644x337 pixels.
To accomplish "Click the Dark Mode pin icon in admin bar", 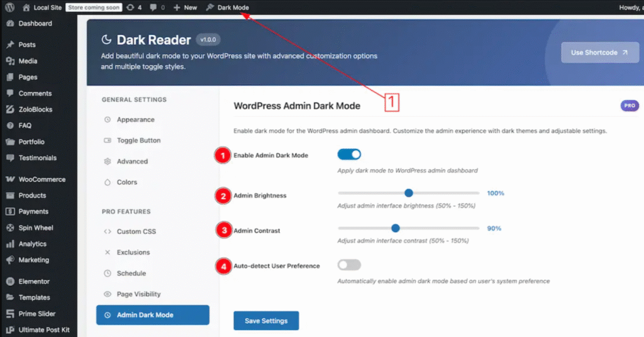I will [210, 8].
